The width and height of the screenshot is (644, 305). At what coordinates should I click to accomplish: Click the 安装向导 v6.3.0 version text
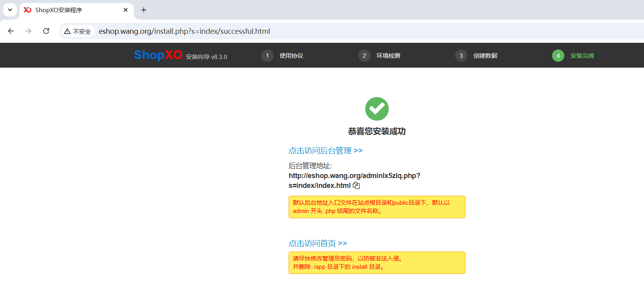207,57
